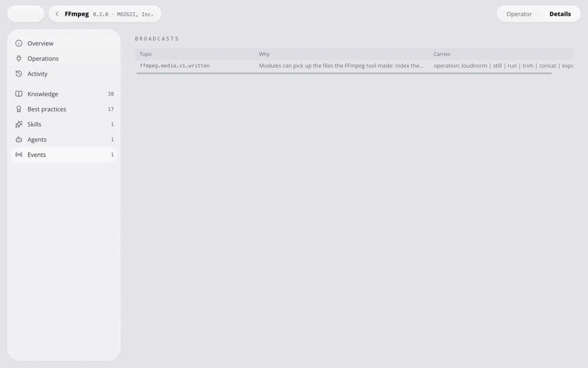
Task: Click the FFmpeg title in header
Action: pyautogui.click(x=77, y=14)
